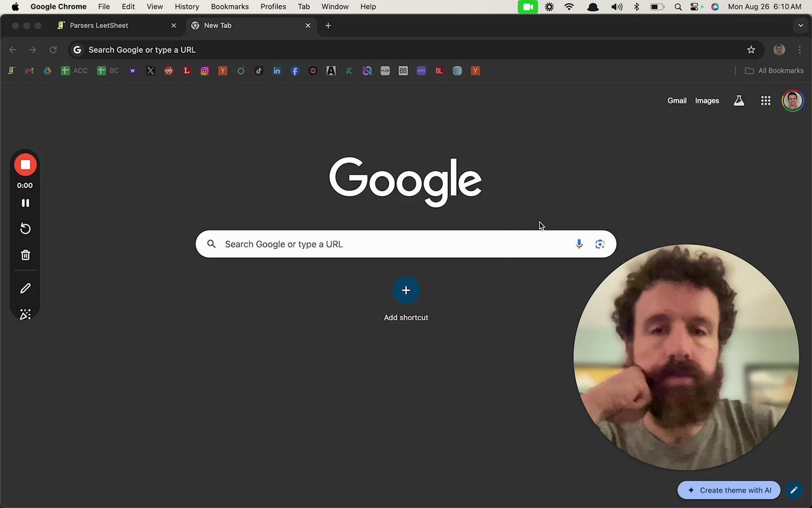Expand the tab search dropdown arrow

click(801, 26)
